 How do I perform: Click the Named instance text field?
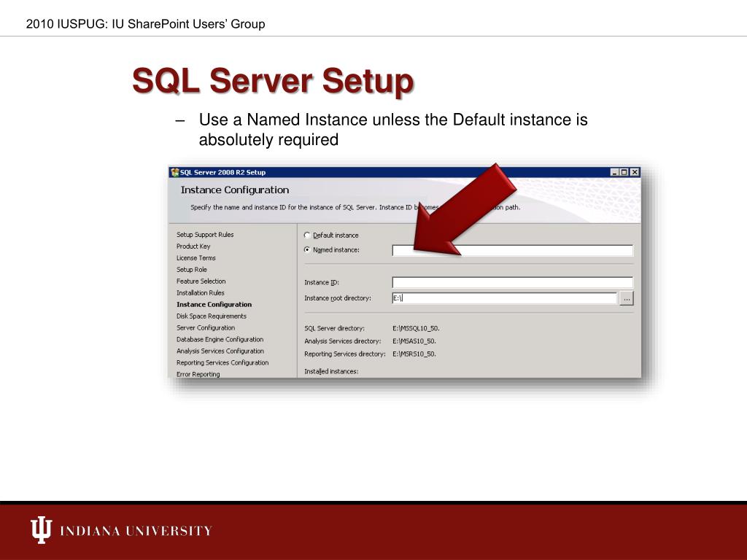click(x=513, y=251)
